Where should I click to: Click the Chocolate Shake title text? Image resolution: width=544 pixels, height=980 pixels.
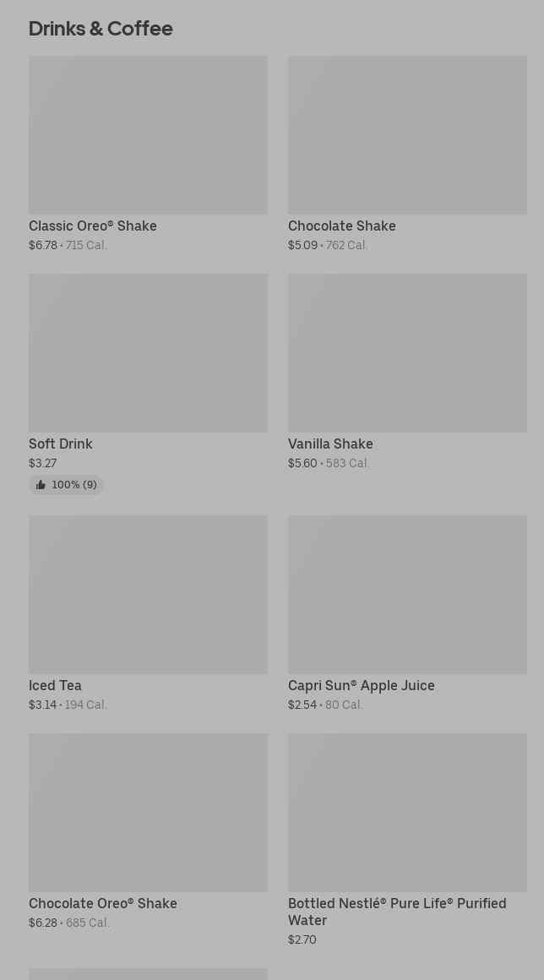tap(342, 226)
